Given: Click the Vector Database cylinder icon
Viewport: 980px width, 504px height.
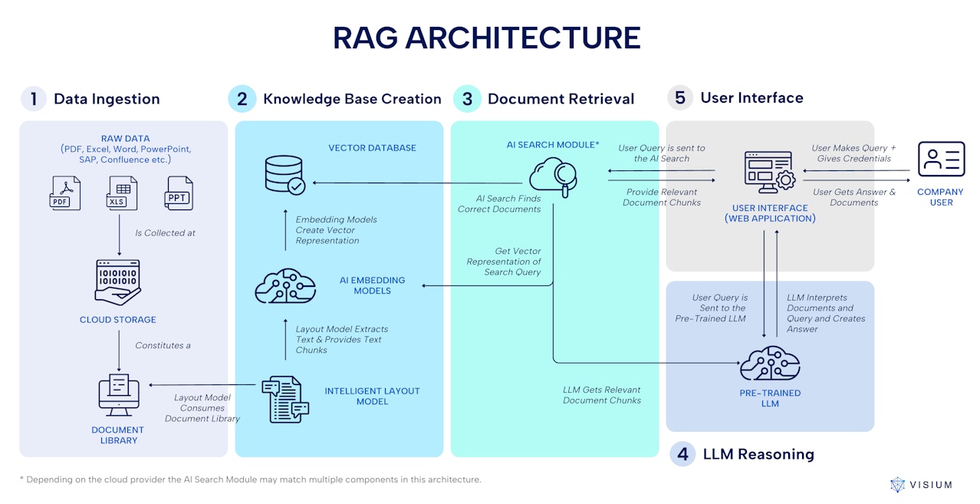Looking at the screenshot, I should (284, 175).
